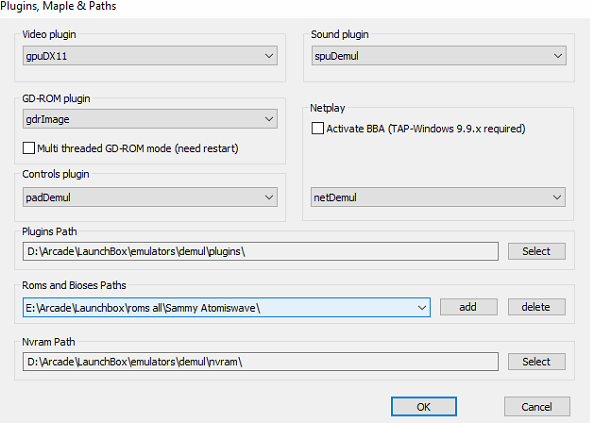
Task: Click the Sammy Atomiswave roms path text
Action: coord(143,308)
